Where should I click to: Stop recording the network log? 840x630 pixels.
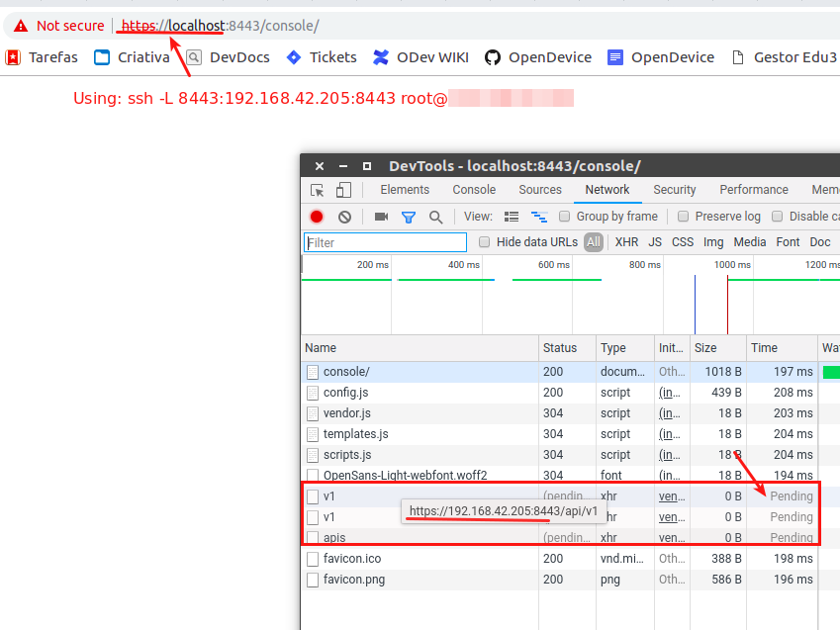click(316, 216)
